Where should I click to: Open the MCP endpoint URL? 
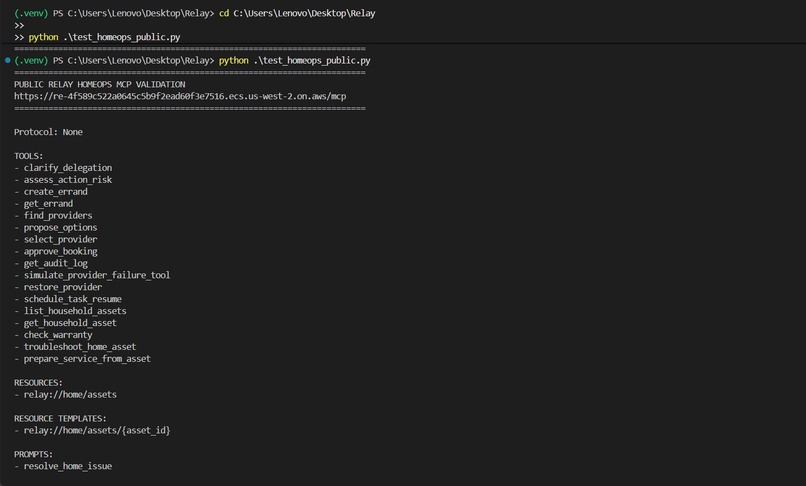tap(180, 96)
